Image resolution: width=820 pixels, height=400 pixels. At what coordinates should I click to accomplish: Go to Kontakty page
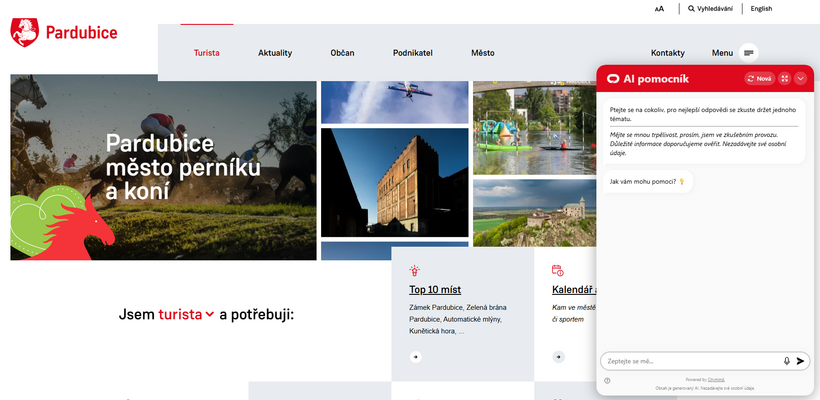(x=667, y=53)
